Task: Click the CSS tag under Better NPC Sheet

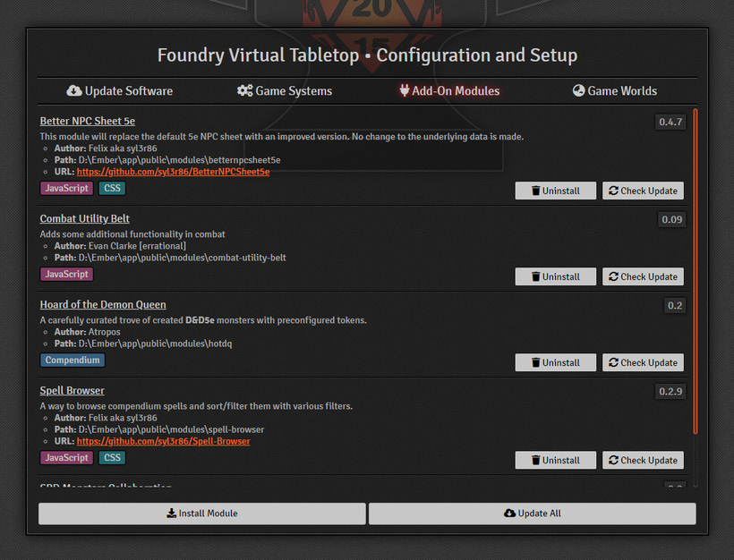Action: tap(113, 188)
